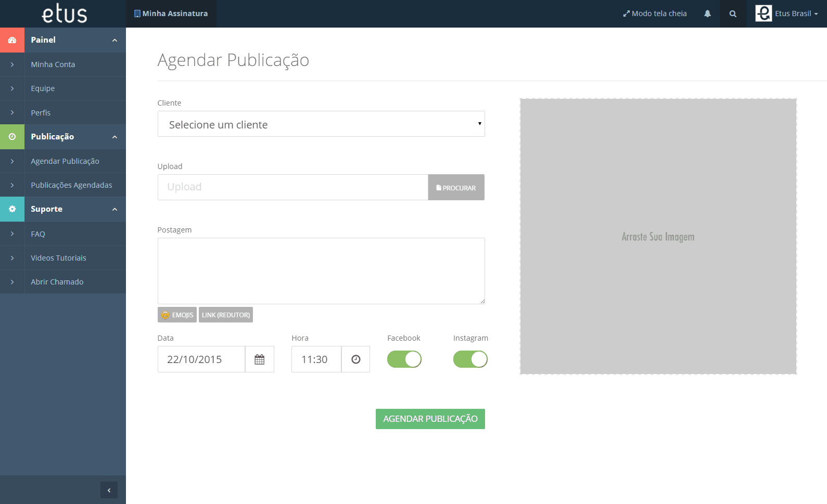Select Agendar Publicação in sidebar
This screenshot has width=827, height=504.
tap(65, 161)
